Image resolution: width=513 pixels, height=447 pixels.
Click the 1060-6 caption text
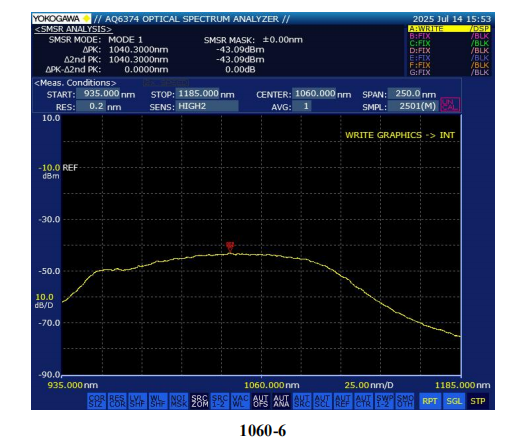coord(263,430)
